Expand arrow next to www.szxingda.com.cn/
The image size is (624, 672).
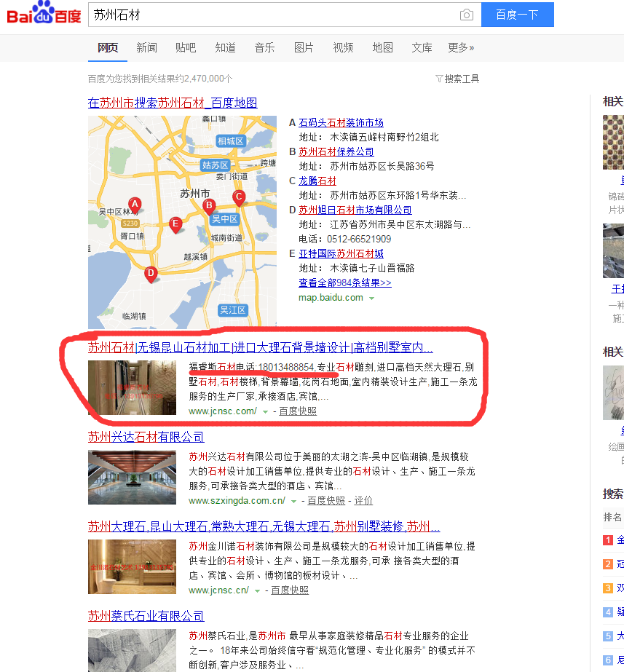(293, 502)
